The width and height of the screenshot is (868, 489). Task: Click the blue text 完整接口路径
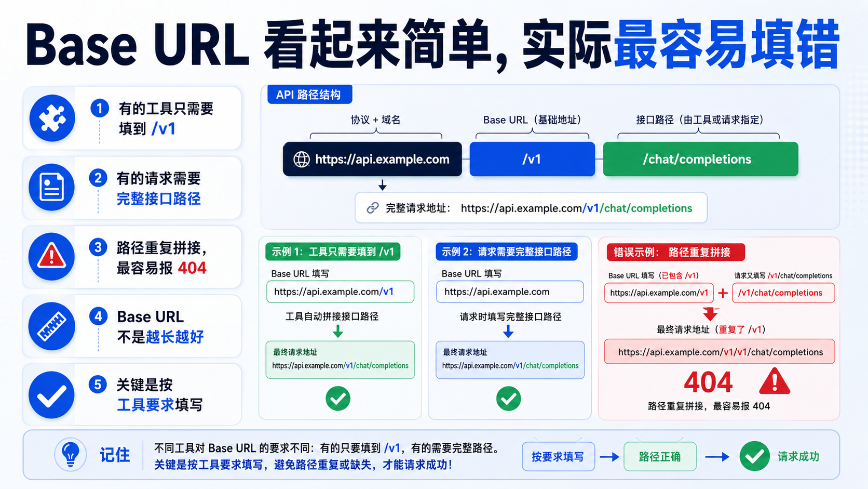pyautogui.click(x=158, y=199)
